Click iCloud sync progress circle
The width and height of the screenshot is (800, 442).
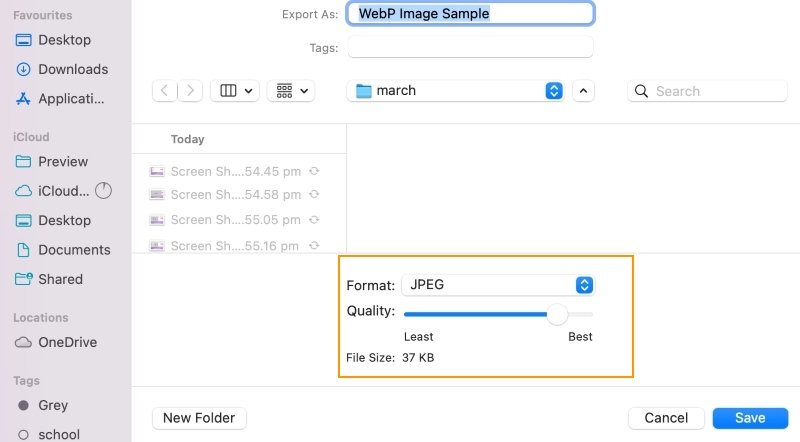pos(104,191)
